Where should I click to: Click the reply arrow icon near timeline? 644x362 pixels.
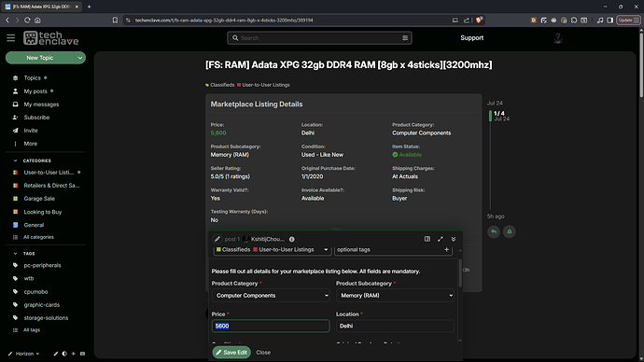494,232
